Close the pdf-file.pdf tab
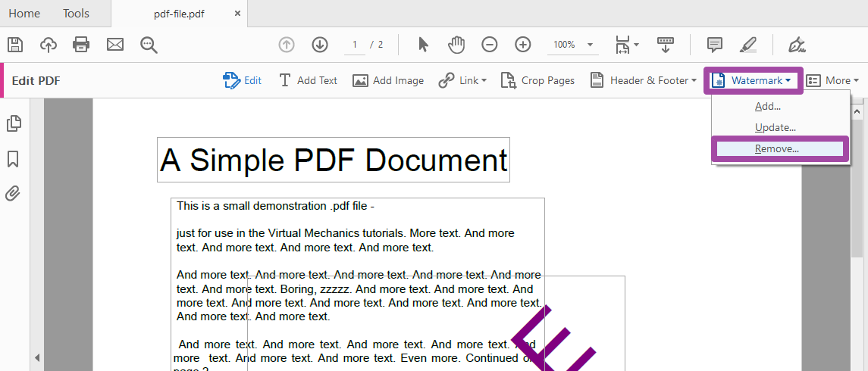Viewport: 868px width, 371px height. [237, 14]
